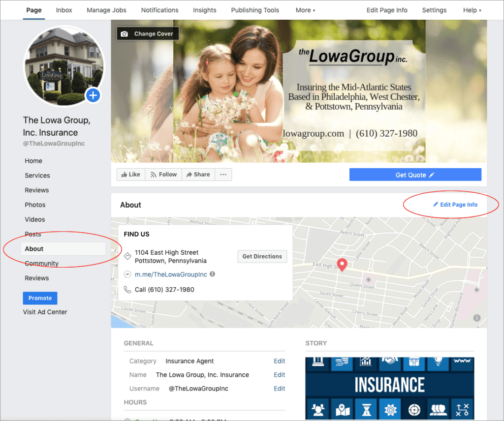The width and height of the screenshot is (504, 421).
Task: Click the profile picture of the house
Action: pyautogui.click(x=64, y=66)
